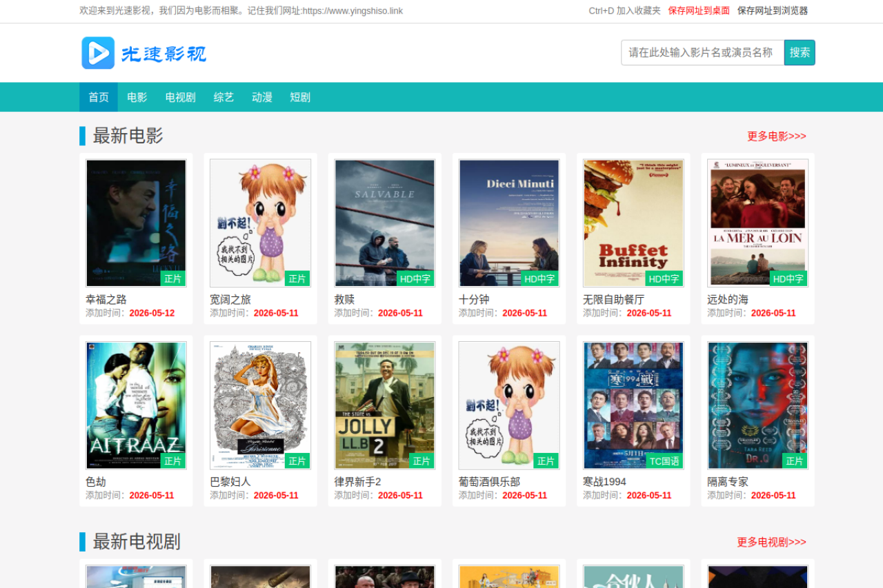
Task: Open the Jolly LLB 2 movie poster
Action: (x=385, y=406)
